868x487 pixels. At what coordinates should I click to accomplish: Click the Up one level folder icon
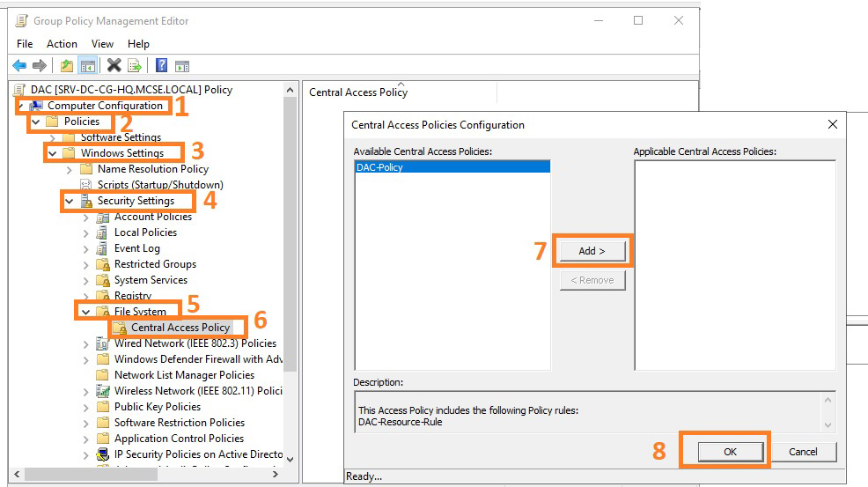coord(66,66)
